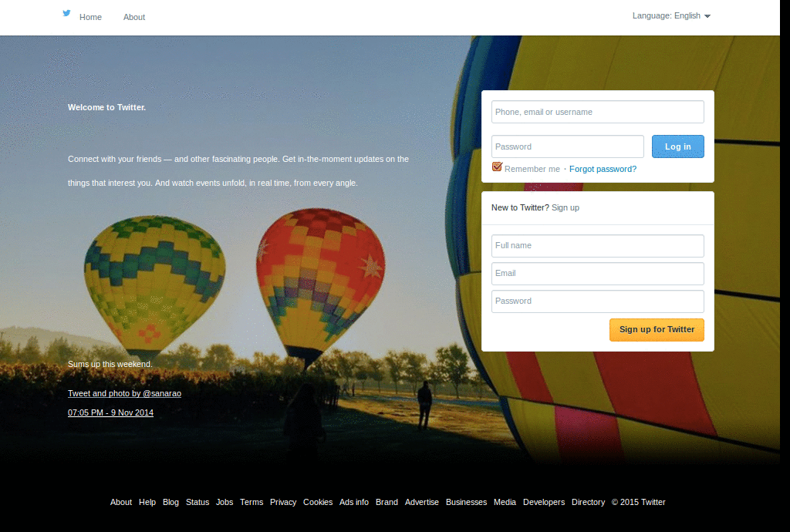Open the Blog footer link
This screenshot has height=532, width=790.
coord(170,502)
